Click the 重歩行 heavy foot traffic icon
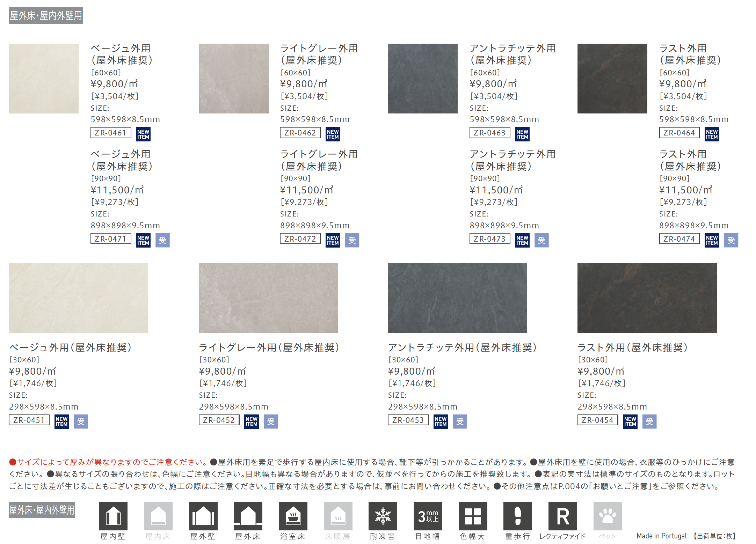This screenshot has width=756, height=544. (518, 516)
